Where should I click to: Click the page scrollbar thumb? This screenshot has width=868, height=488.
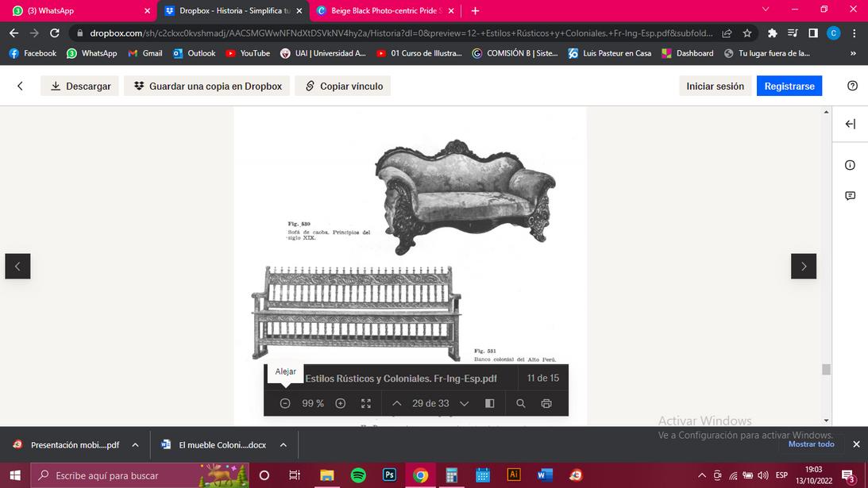(x=826, y=369)
